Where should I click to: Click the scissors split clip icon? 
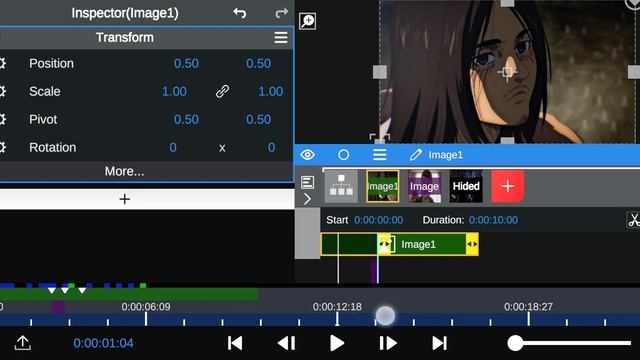click(x=633, y=220)
